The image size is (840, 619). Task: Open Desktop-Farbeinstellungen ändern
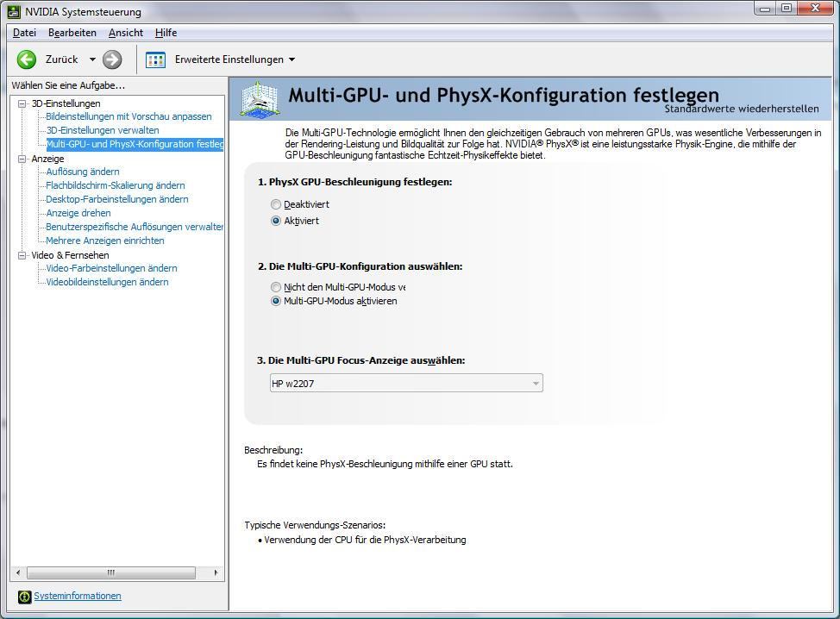[x=116, y=199]
